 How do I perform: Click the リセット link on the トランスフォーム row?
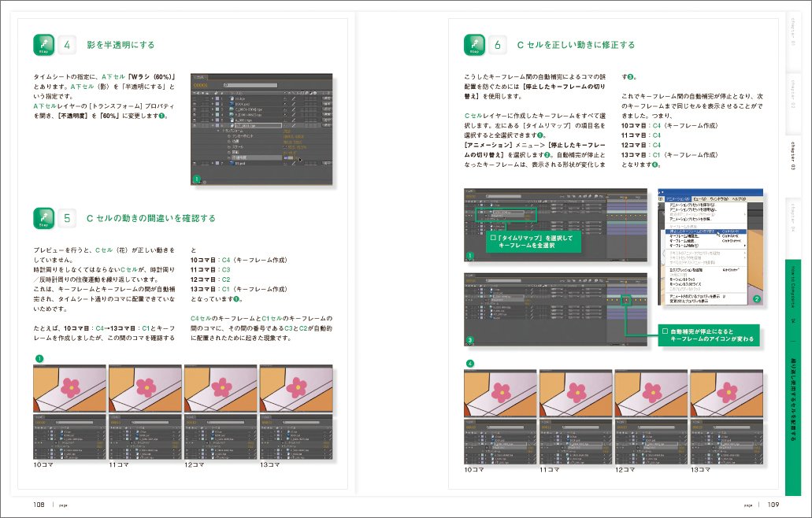(x=287, y=131)
